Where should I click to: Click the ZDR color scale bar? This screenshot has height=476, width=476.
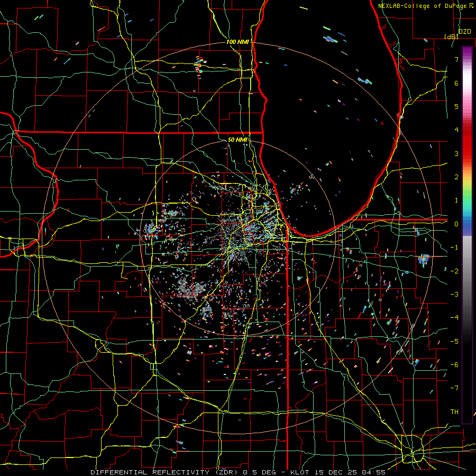click(x=467, y=235)
